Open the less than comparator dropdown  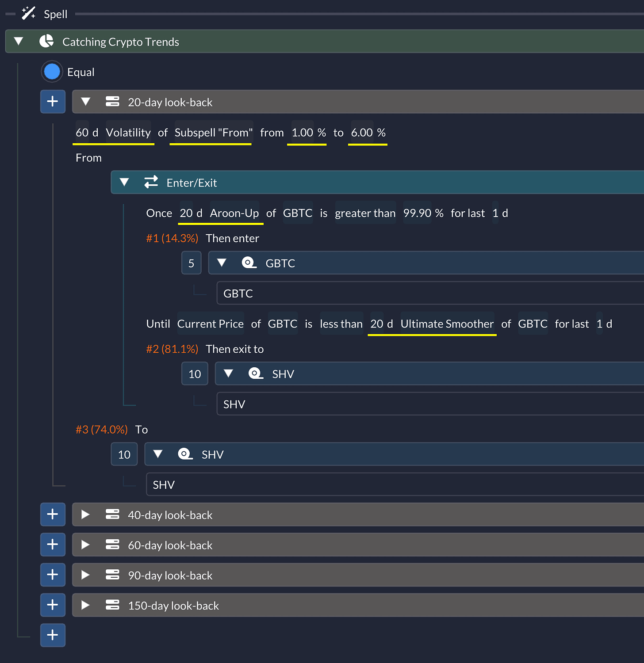tap(341, 324)
